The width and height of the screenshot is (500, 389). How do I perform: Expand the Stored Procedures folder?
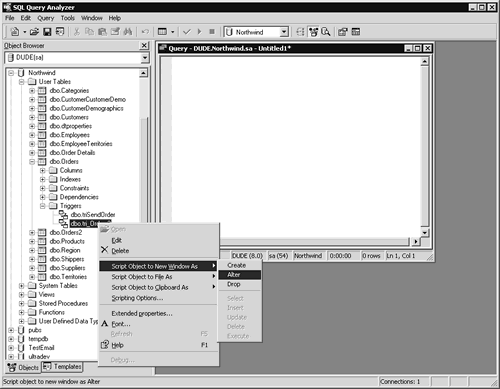tap(21, 303)
